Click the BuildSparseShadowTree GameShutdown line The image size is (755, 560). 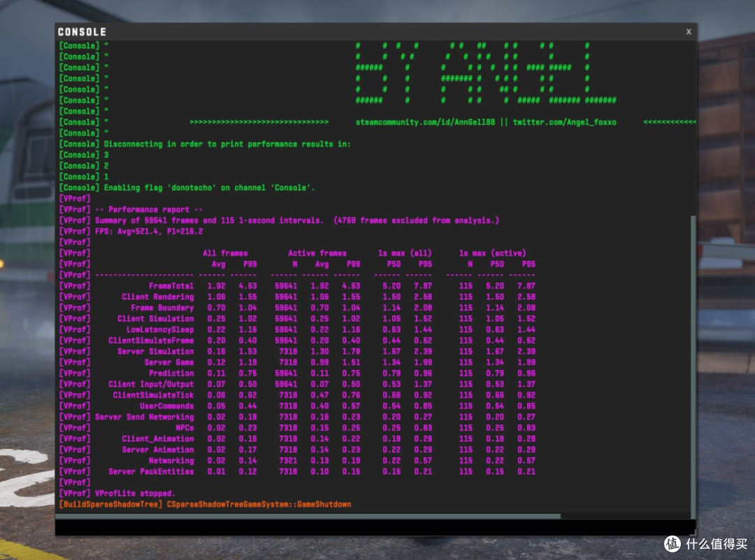tap(205, 505)
